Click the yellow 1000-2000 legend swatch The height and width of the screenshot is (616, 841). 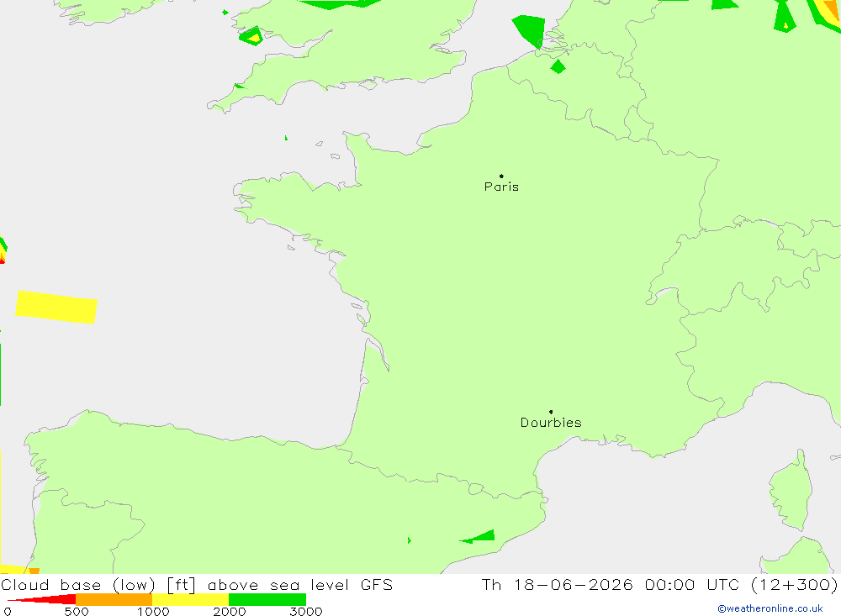(190, 599)
